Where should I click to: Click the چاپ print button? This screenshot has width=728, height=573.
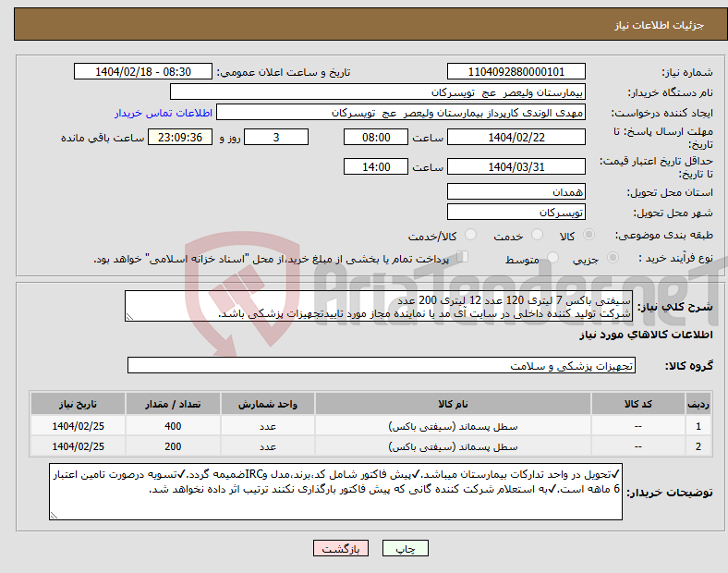coord(406,548)
